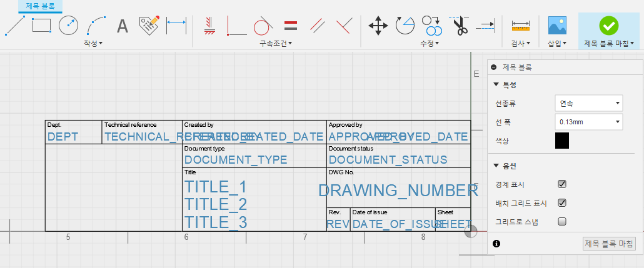The image size is (644, 268).
Task: Open the 검사 dropdown menu
Action: (x=520, y=44)
